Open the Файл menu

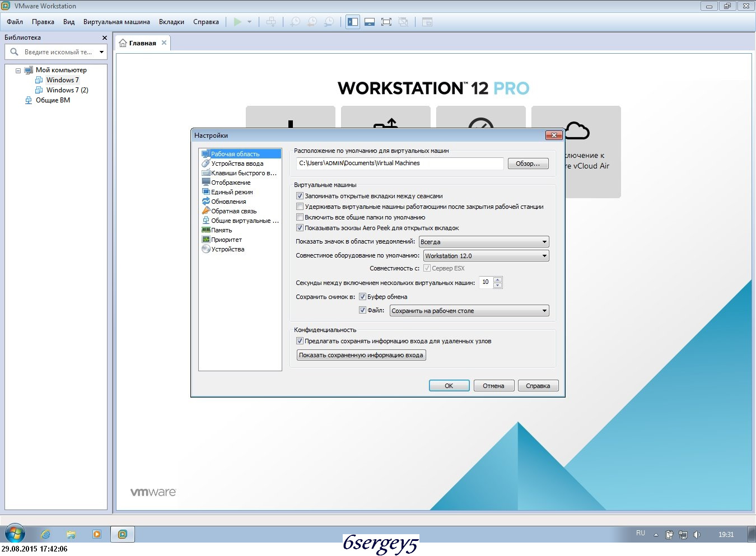coord(15,22)
